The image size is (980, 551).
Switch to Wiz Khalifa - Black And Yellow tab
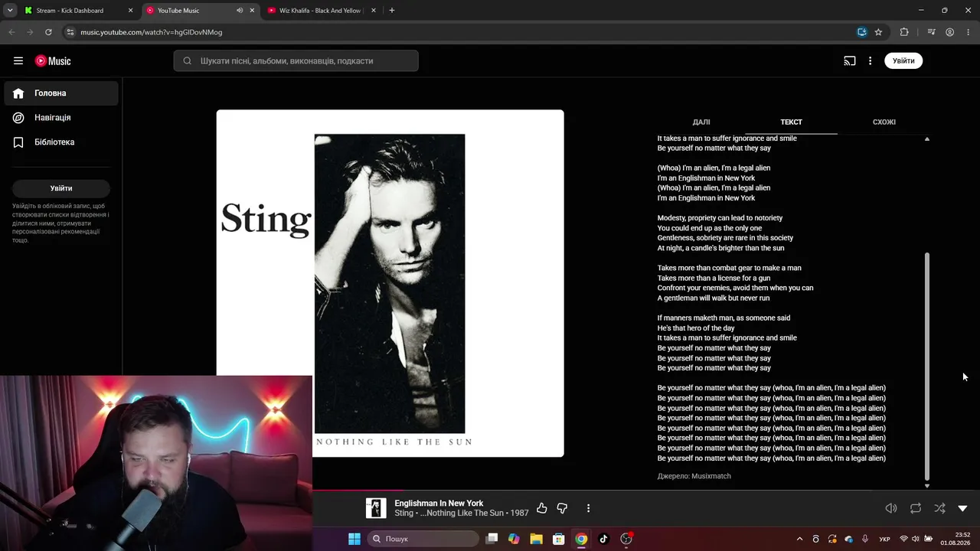[320, 11]
